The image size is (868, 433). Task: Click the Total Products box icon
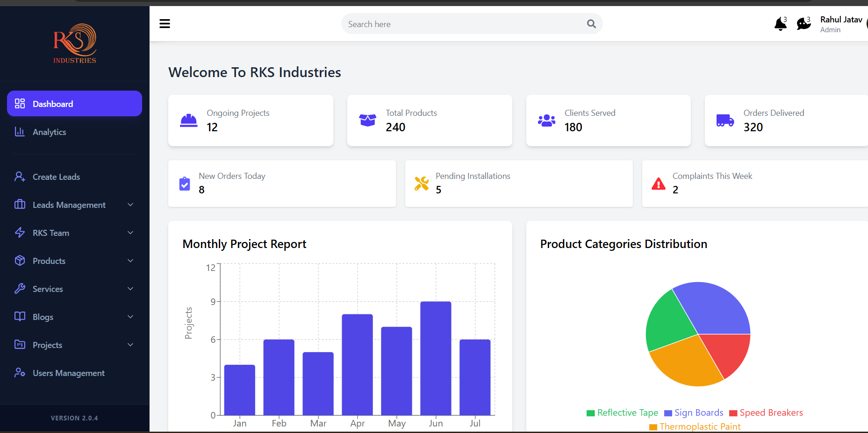pos(367,121)
